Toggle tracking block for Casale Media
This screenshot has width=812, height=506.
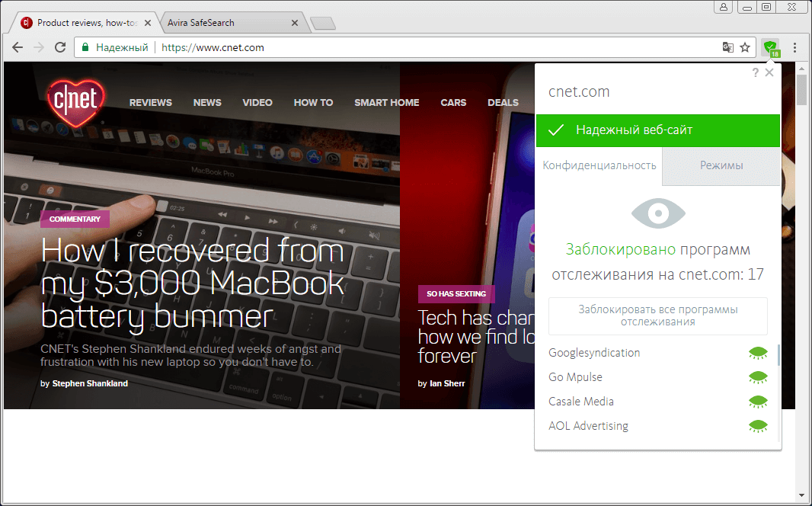click(758, 402)
